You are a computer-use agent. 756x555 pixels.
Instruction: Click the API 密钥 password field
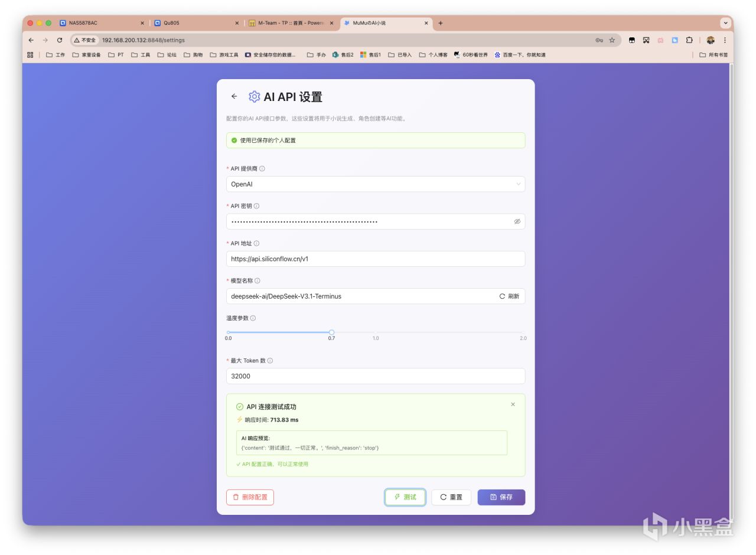(376, 221)
